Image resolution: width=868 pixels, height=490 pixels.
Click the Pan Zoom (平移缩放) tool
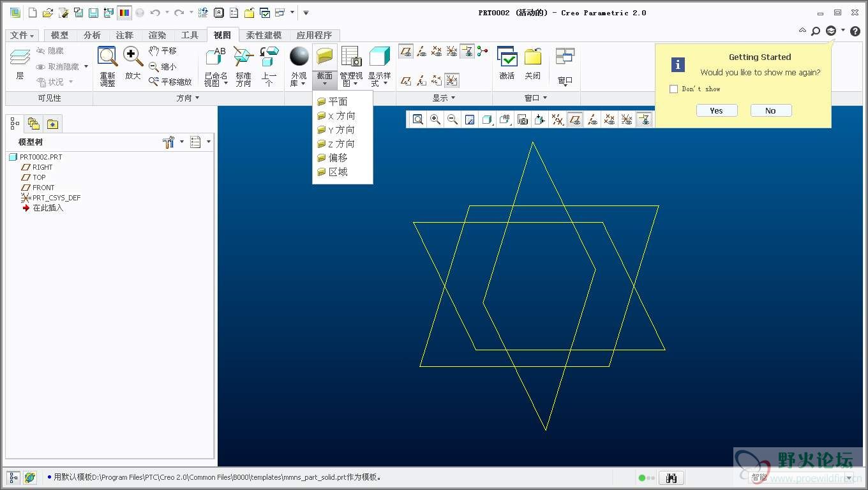170,82
